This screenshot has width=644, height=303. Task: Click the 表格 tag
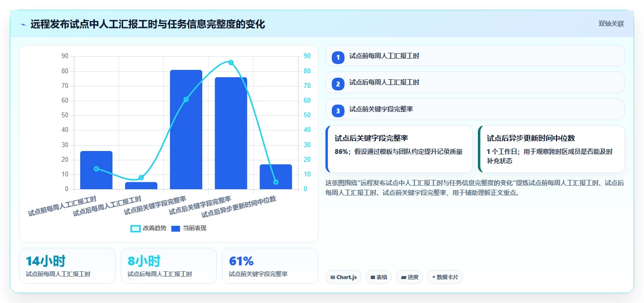click(379, 277)
